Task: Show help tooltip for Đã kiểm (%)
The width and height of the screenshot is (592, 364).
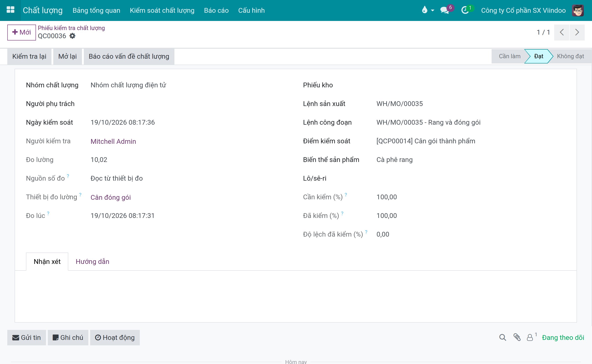Action: (x=342, y=213)
